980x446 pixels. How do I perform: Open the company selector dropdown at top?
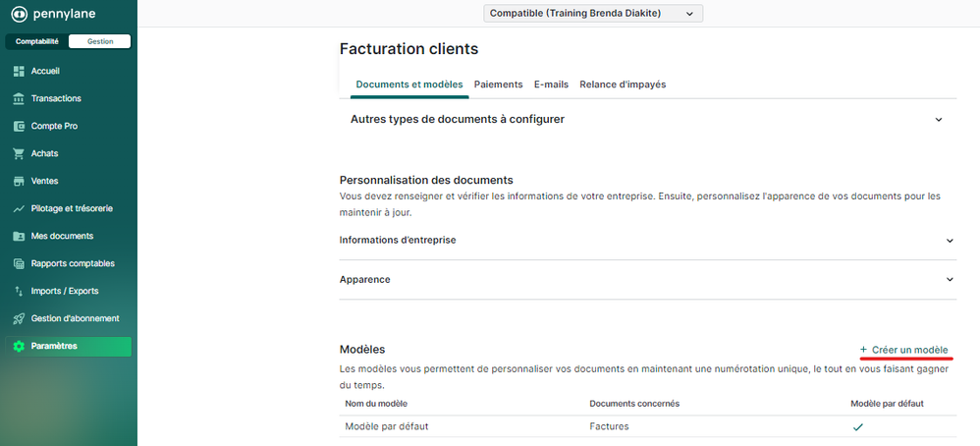pos(593,13)
